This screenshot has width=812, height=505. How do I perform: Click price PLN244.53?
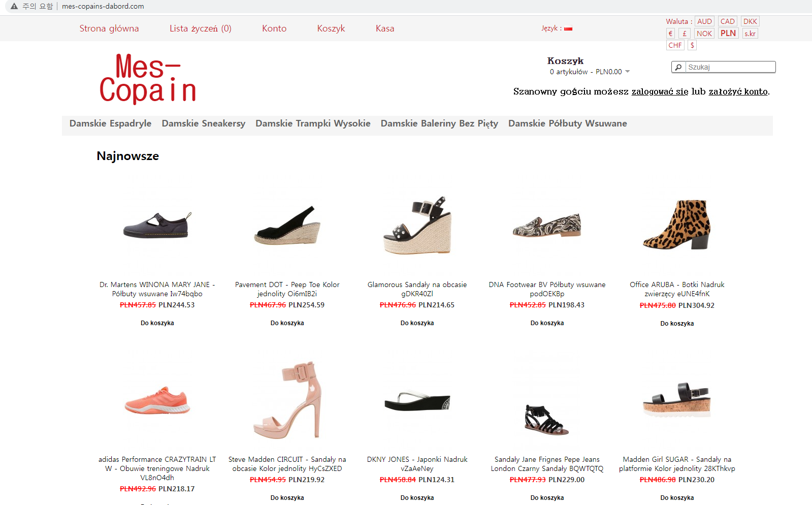click(x=177, y=305)
